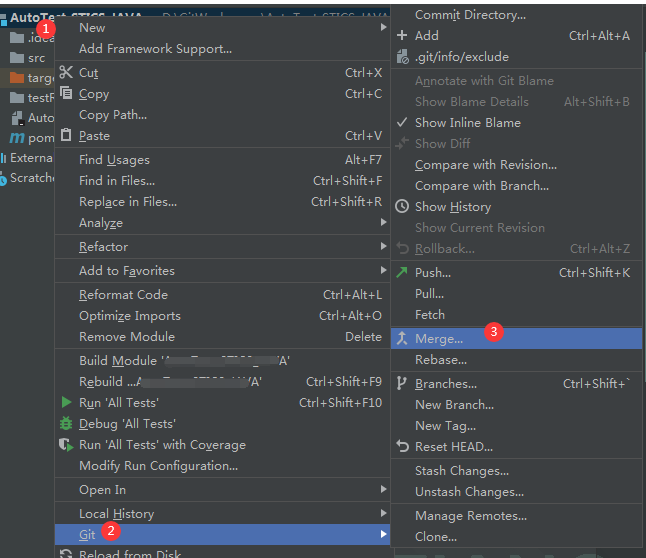Click the Copy icon in context menu
The width and height of the screenshot is (646, 558).
click(66, 93)
